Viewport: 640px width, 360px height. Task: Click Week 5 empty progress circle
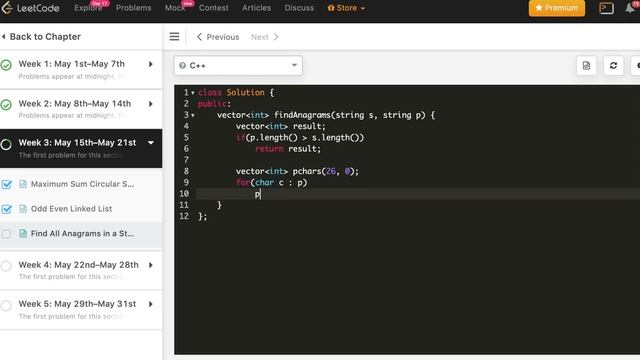coord(6,305)
